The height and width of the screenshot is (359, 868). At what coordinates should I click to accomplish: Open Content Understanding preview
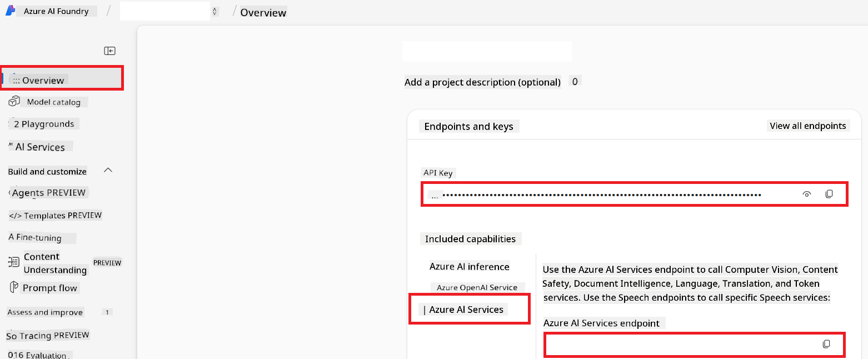click(x=55, y=263)
